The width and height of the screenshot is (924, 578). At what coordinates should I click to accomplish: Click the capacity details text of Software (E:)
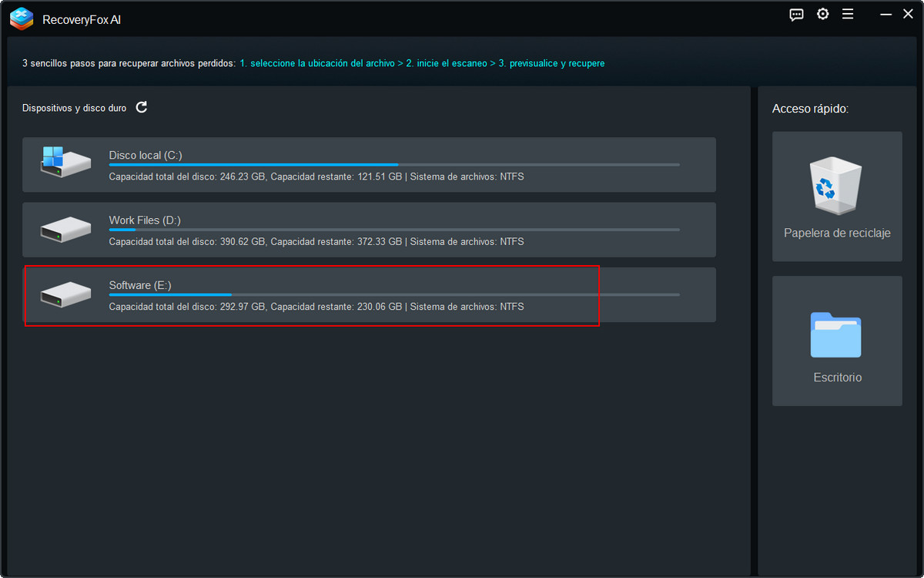[x=316, y=307]
